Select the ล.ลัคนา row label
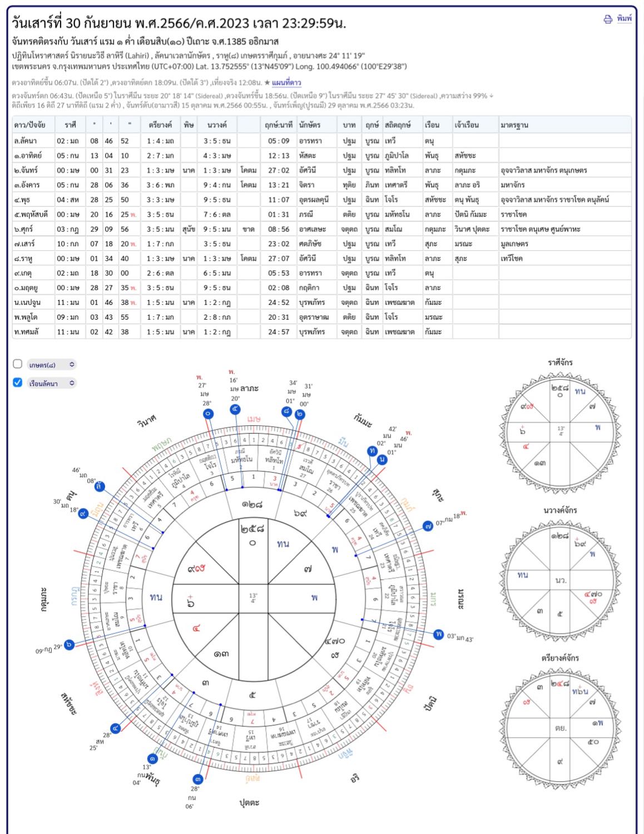The image size is (644, 834). 26,141
